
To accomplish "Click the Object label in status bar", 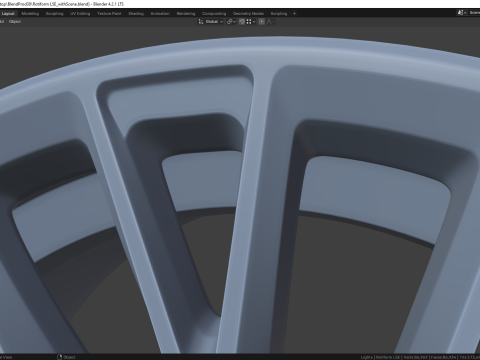I will (69, 357).
